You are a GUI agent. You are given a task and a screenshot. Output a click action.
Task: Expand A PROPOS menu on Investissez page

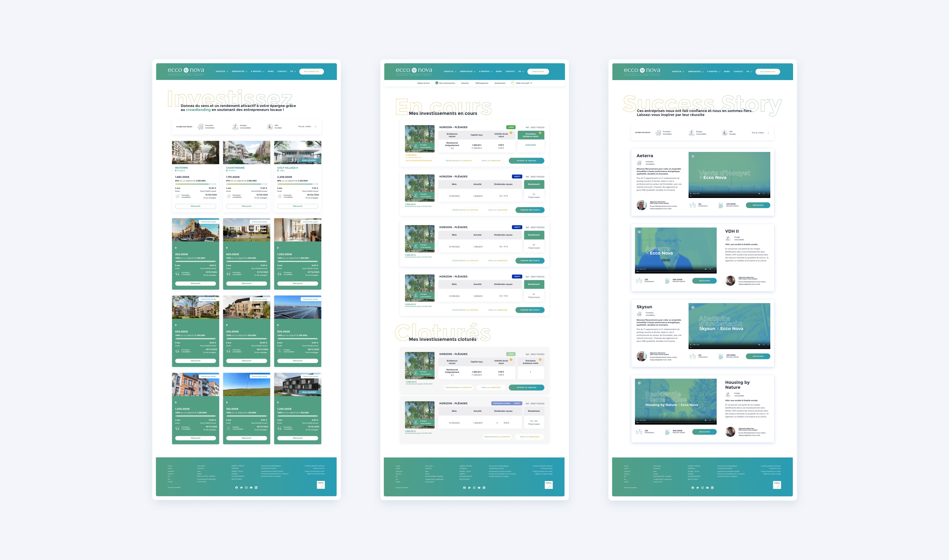coord(258,71)
